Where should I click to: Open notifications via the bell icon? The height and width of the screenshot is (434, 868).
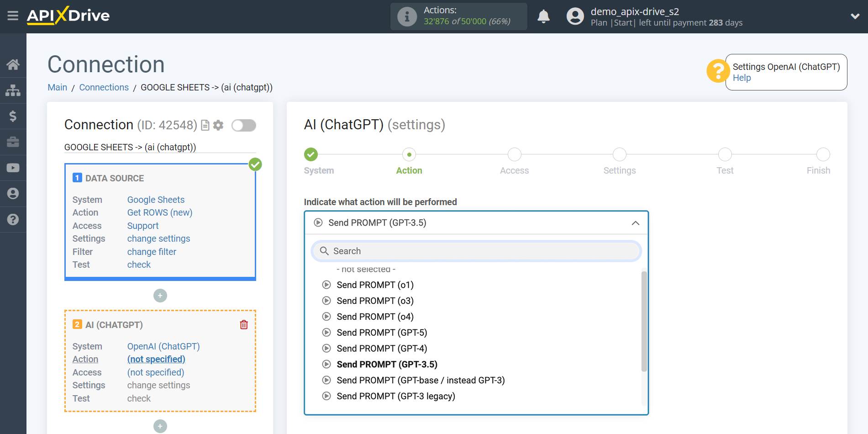543,16
